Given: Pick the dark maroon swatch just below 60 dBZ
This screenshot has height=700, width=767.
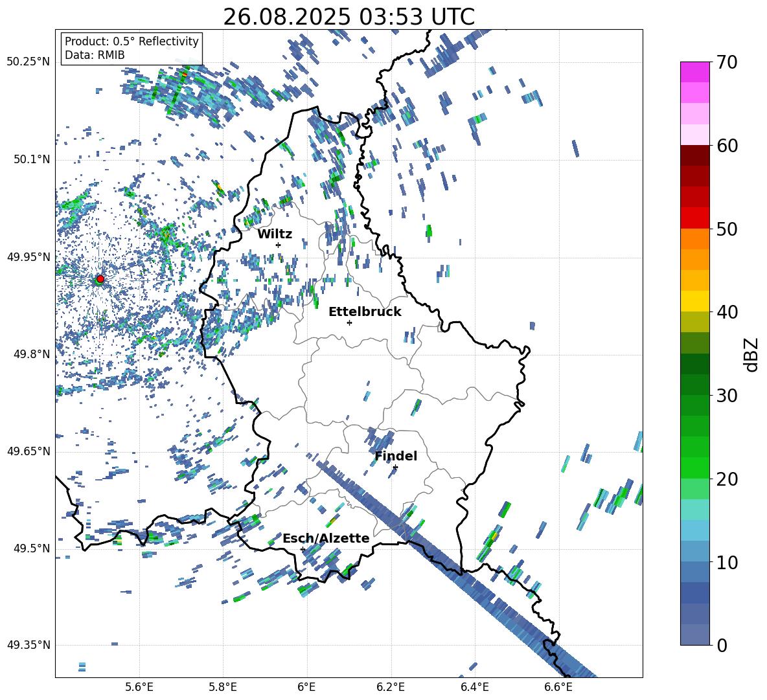Looking at the screenshot, I should coord(695,155).
